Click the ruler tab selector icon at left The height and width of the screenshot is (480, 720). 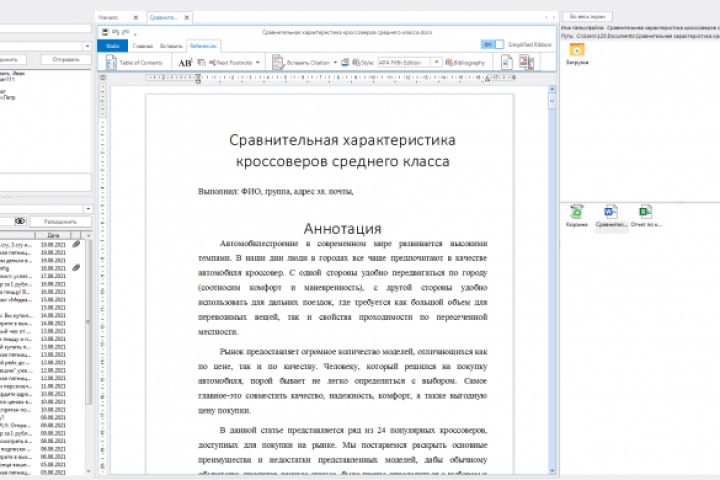click(103, 78)
